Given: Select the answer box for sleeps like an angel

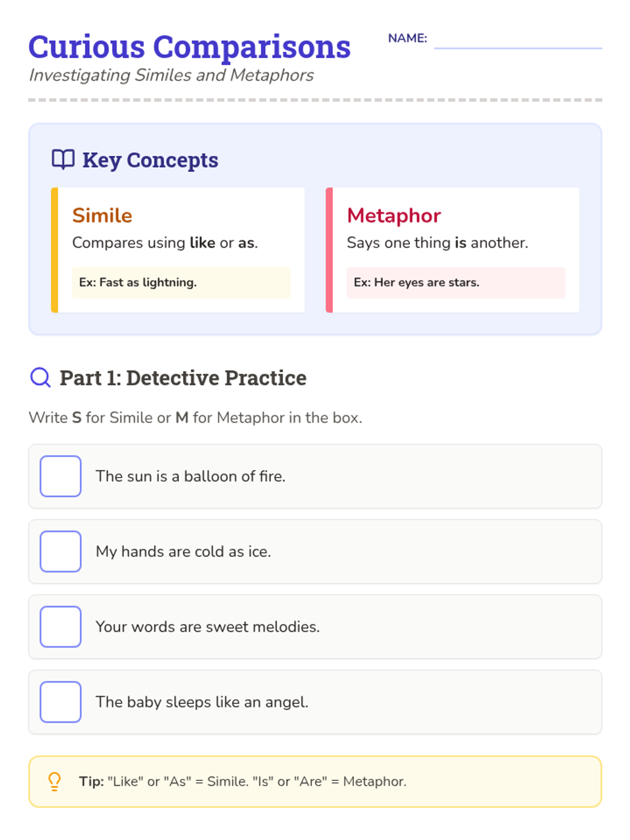Looking at the screenshot, I should click(x=60, y=702).
